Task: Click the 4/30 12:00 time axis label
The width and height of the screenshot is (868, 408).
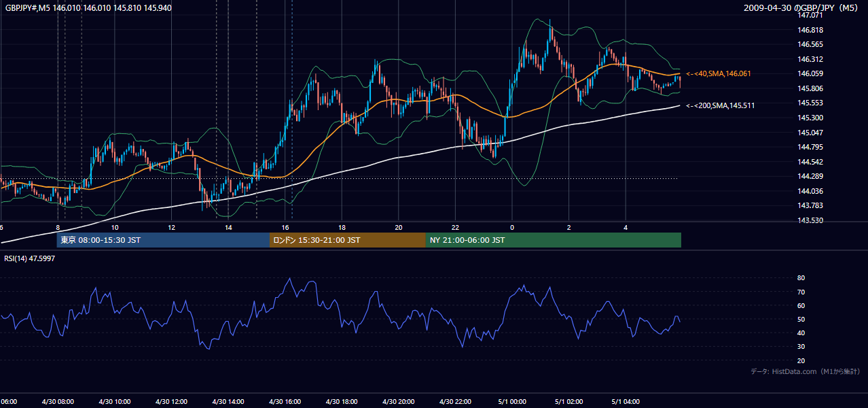Action: pyautogui.click(x=171, y=402)
